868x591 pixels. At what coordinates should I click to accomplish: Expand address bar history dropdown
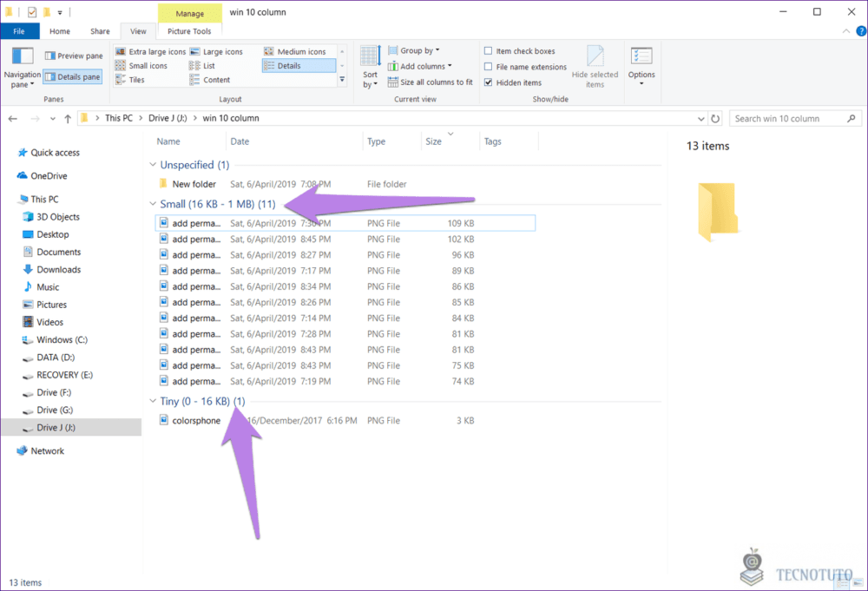700,118
